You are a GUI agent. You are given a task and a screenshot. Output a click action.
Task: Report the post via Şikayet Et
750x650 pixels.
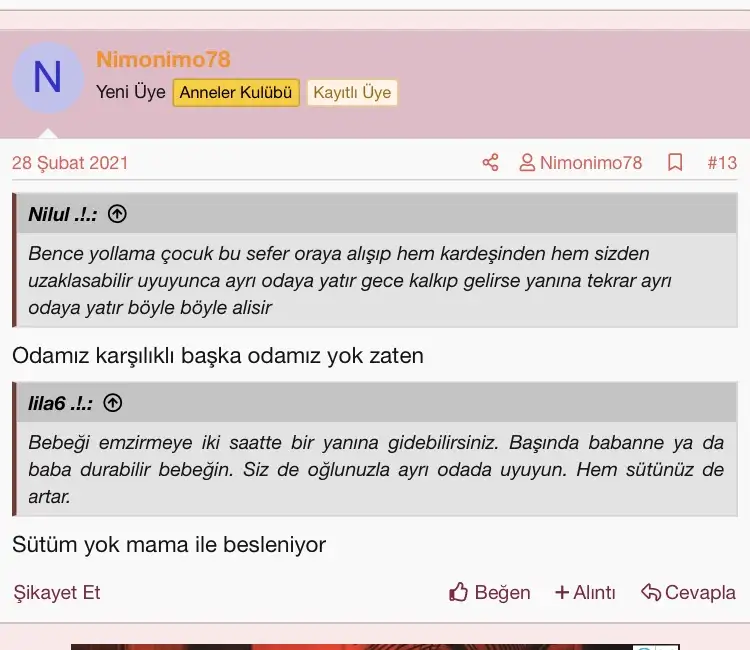57,593
